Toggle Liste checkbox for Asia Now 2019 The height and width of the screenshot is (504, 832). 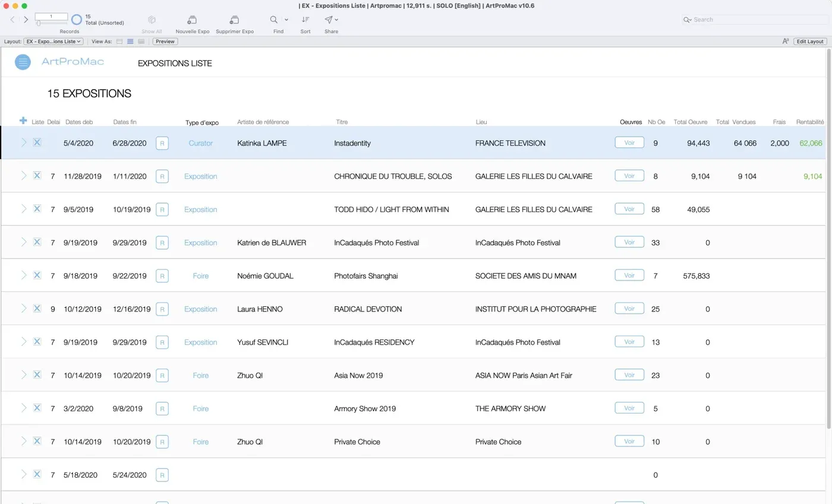[37, 375]
